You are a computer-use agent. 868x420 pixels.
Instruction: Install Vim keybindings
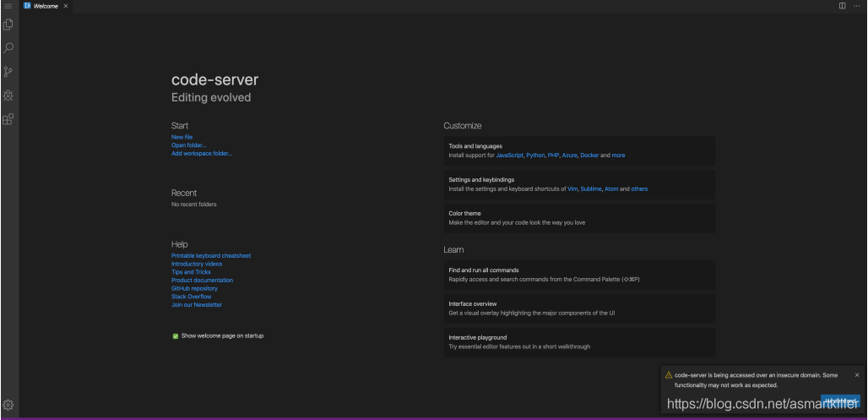[572, 189]
